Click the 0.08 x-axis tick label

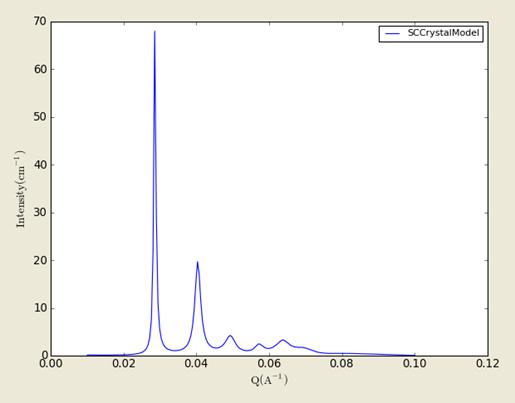(342, 364)
